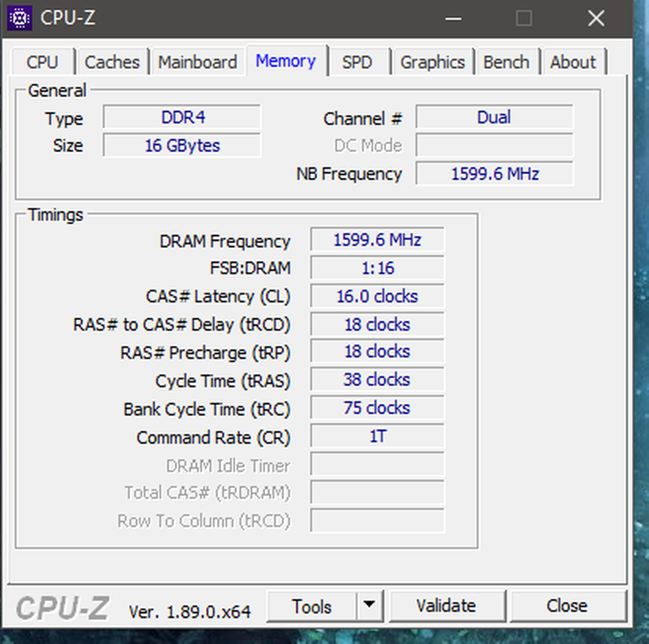Open the About tab
The width and height of the screenshot is (649, 644).
click(x=573, y=63)
